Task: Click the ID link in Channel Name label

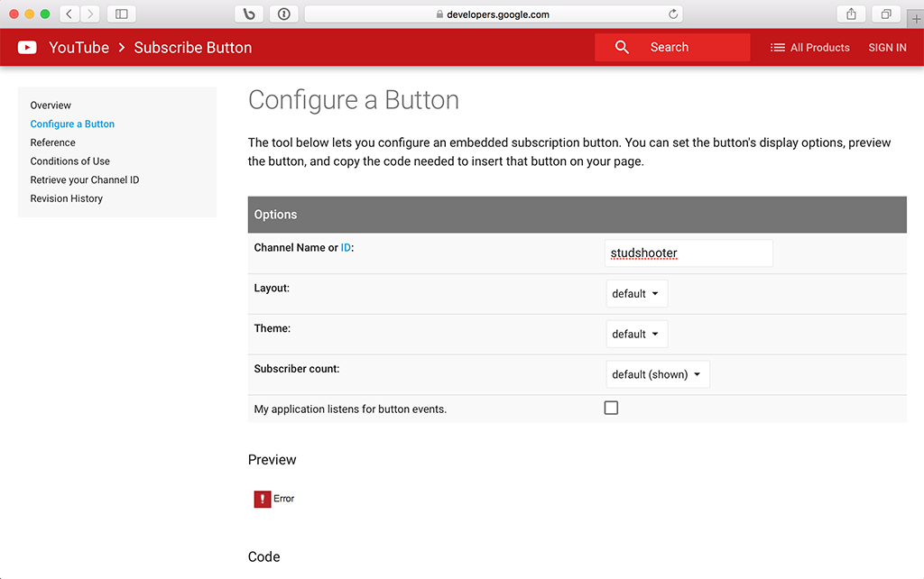Action: [346, 248]
